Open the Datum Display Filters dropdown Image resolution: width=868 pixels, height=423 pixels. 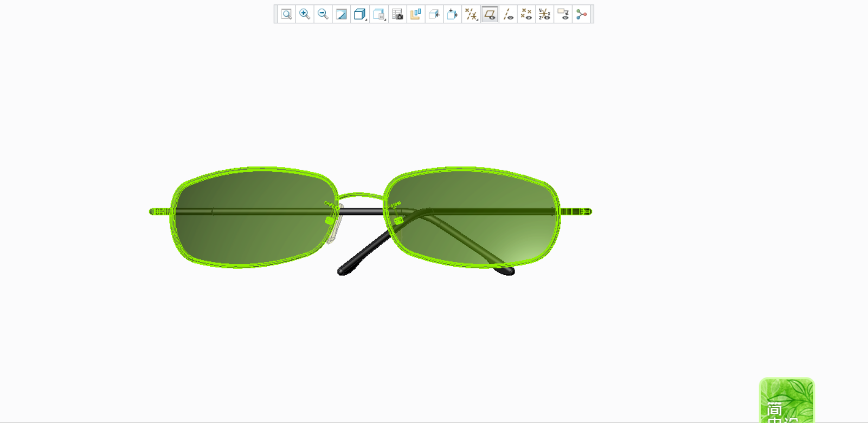click(x=471, y=14)
